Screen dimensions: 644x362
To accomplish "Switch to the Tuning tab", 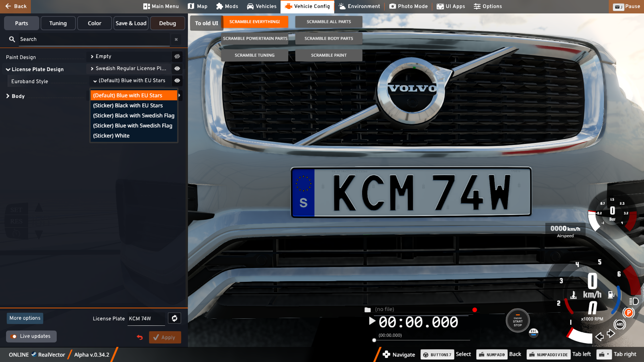I will [58, 23].
